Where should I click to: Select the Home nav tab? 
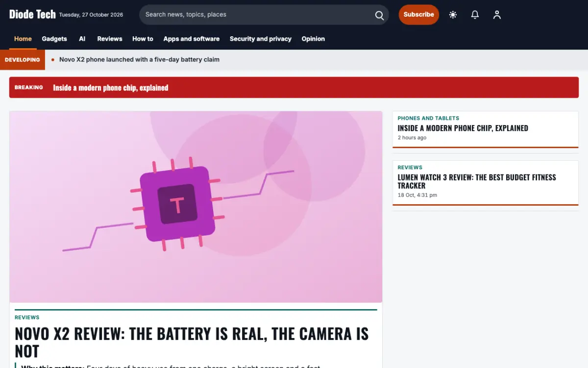coord(23,39)
